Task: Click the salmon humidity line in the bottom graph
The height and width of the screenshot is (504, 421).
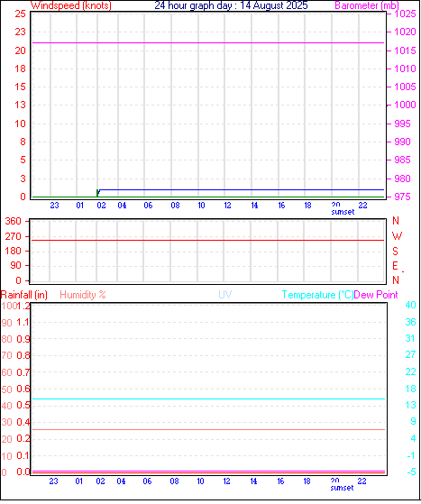Action: tap(208, 429)
